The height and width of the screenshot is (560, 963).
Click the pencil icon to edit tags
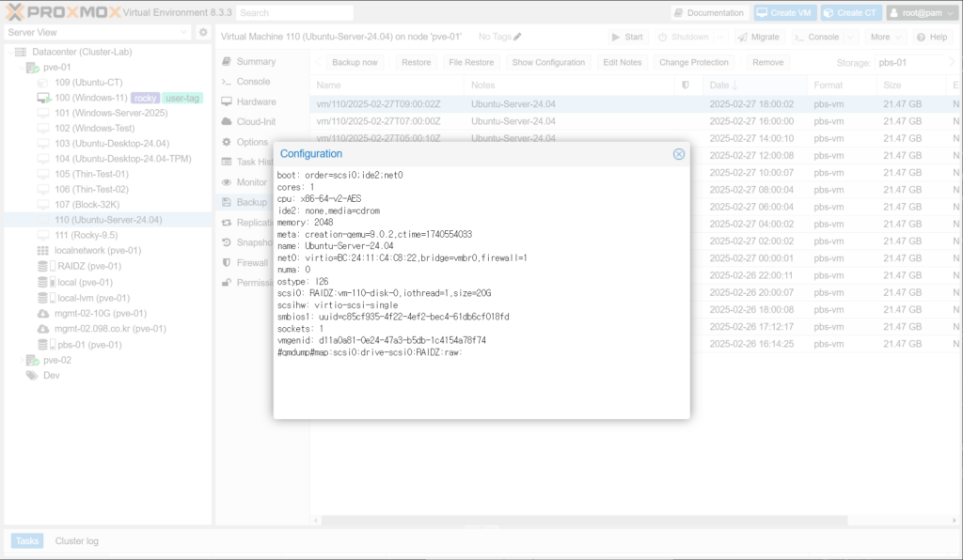click(517, 37)
